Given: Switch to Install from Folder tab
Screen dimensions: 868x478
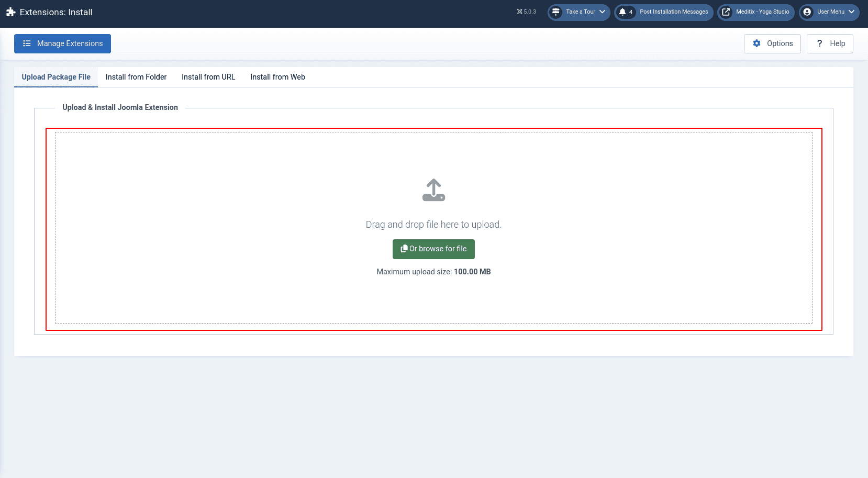Looking at the screenshot, I should 136,77.
